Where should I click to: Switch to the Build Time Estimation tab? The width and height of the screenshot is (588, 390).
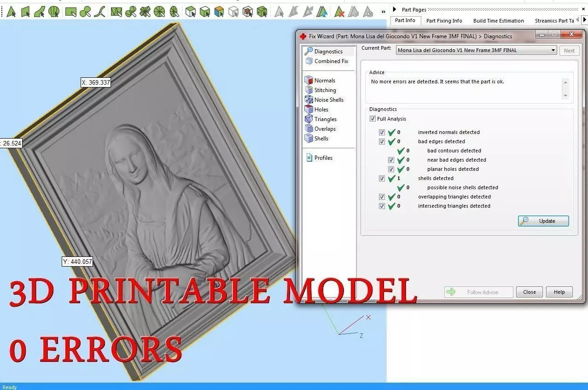tap(498, 21)
